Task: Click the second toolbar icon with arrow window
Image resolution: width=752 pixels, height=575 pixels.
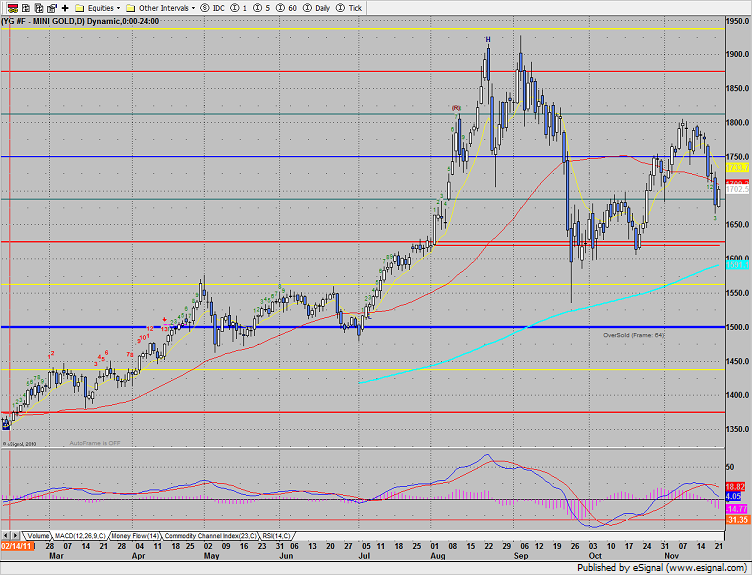Action: 26,8
